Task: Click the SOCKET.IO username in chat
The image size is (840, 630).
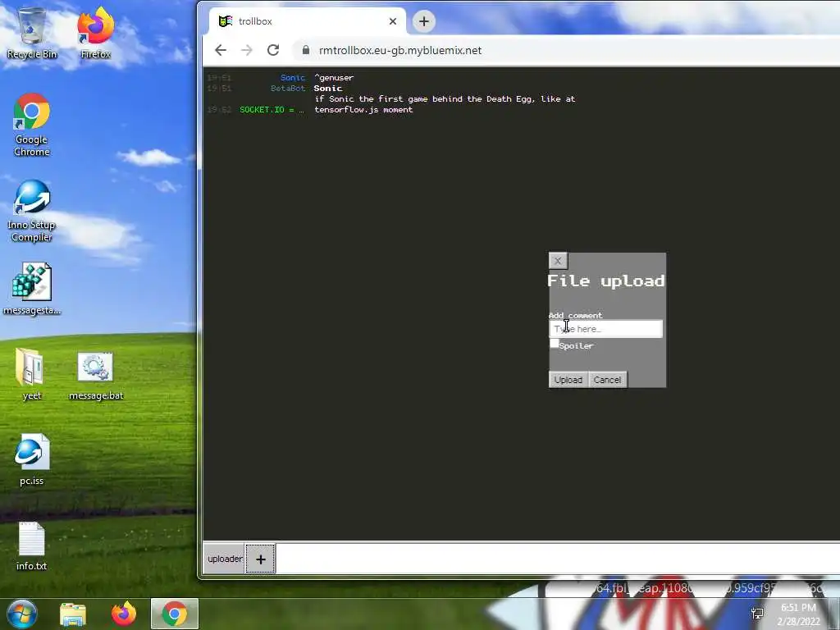Action: (x=272, y=109)
